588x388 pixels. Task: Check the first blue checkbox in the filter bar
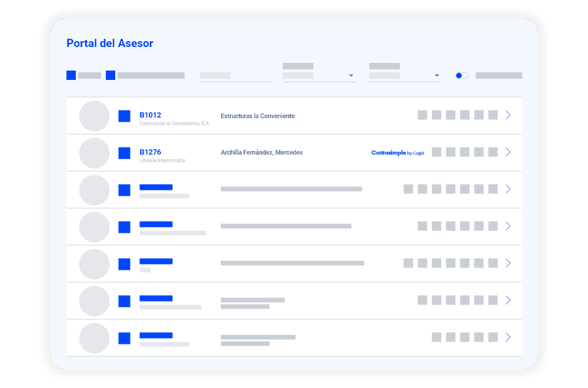[71, 75]
